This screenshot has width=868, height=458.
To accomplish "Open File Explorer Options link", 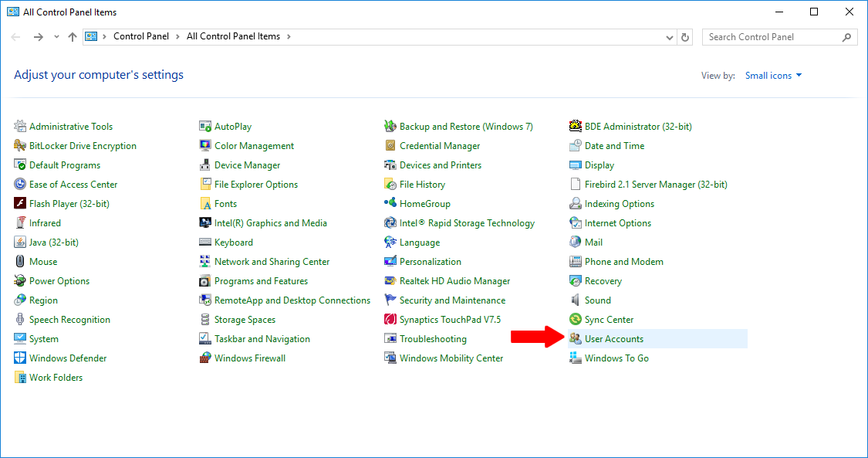I will [255, 185].
